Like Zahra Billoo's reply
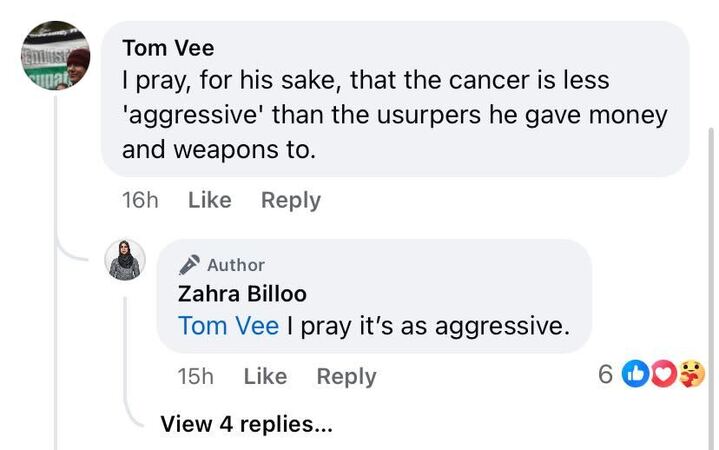This screenshot has width=719, height=450. (x=265, y=376)
